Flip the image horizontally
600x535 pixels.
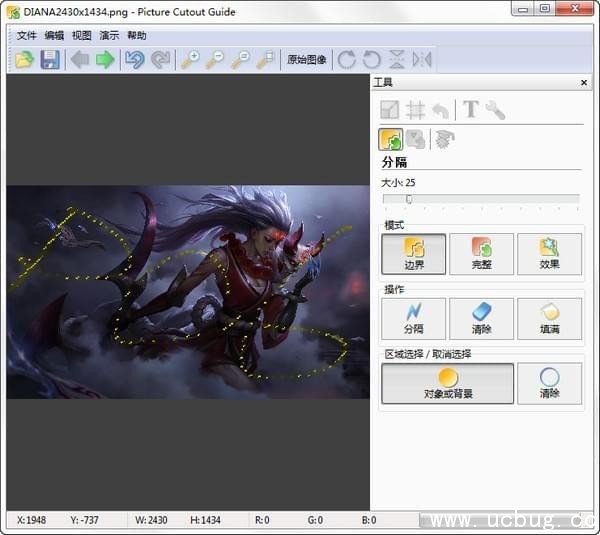pos(422,60)
